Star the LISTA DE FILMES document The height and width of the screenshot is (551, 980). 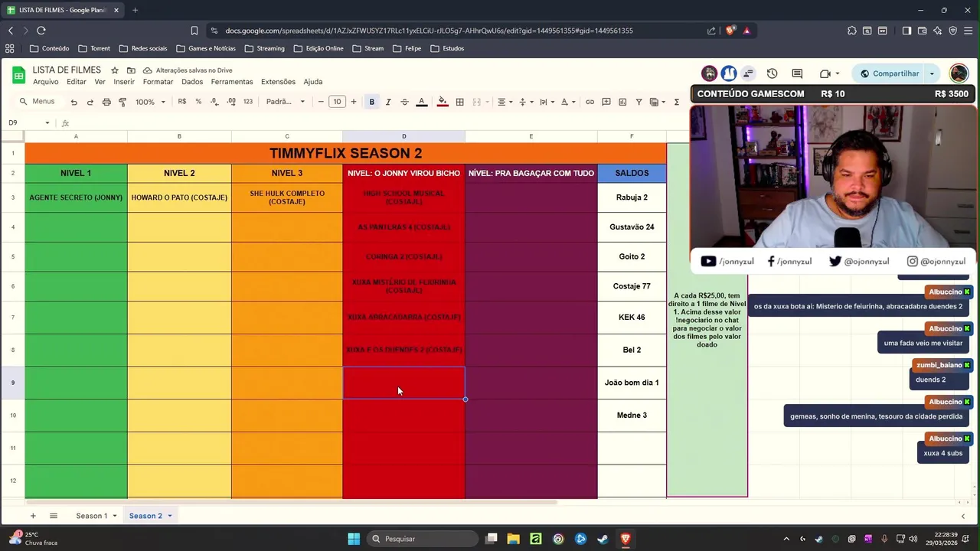115,70
